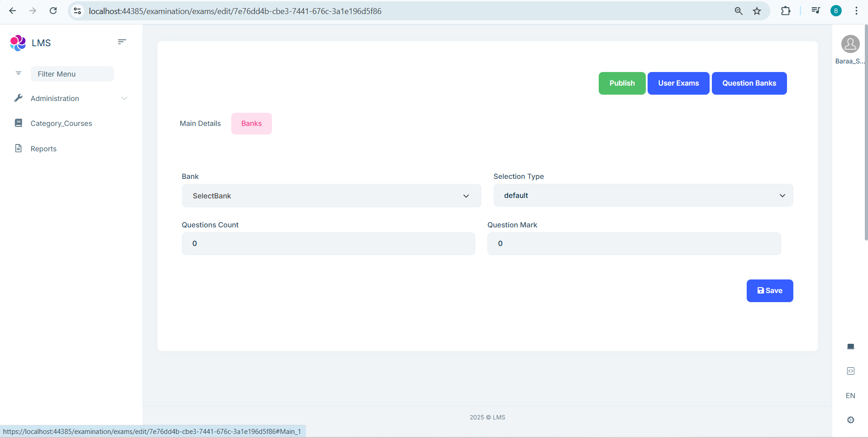868x438 pixels.
Task: Expand the Administration menu chevron
Action: click(x=124, y=98)
